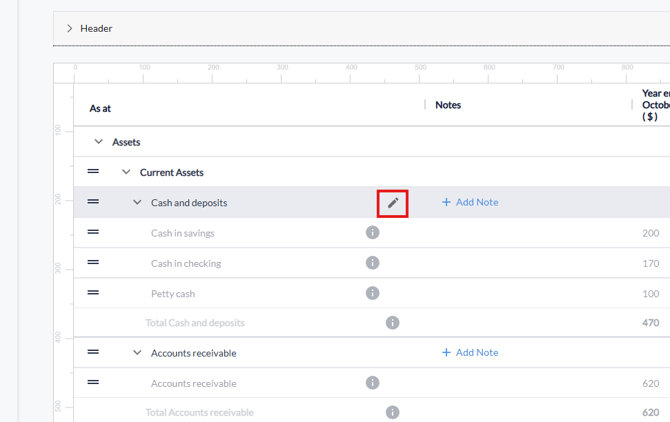Collapse the Cash and deposits group
The width and height of the screenshot is (670, 422).
137,203
